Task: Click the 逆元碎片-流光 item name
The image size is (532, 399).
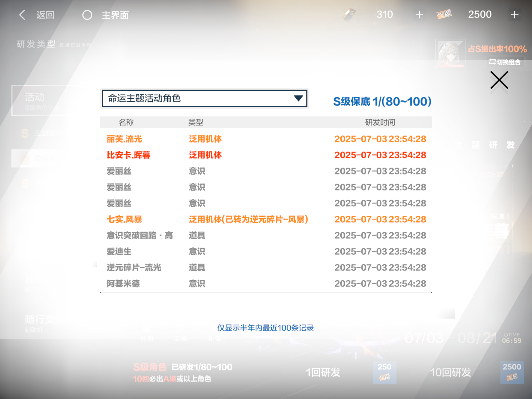Action: click(x=134, y=267)
